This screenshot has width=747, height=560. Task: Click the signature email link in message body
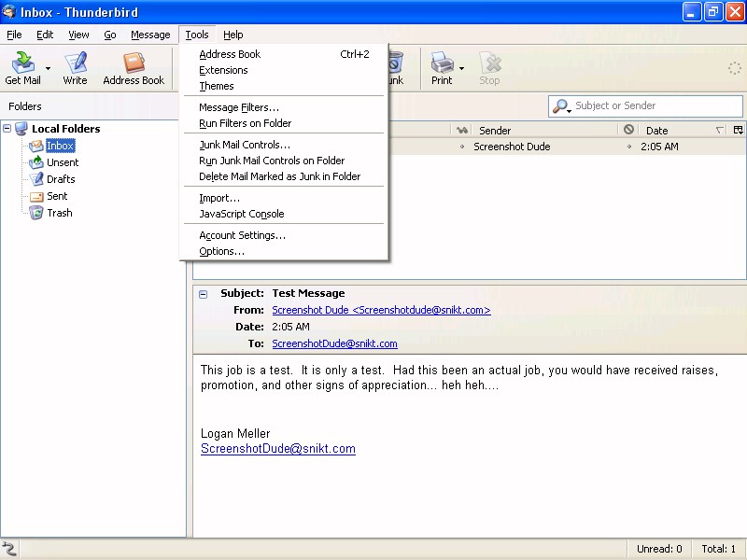click(277, 449)
